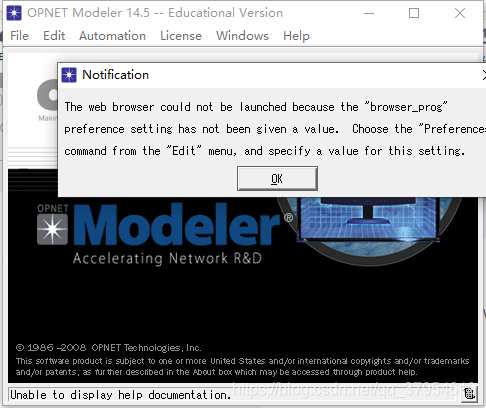This screenshot has width=486, height=408.
Task: Click the OPNET star logo on splash
Action: [52, 229]
